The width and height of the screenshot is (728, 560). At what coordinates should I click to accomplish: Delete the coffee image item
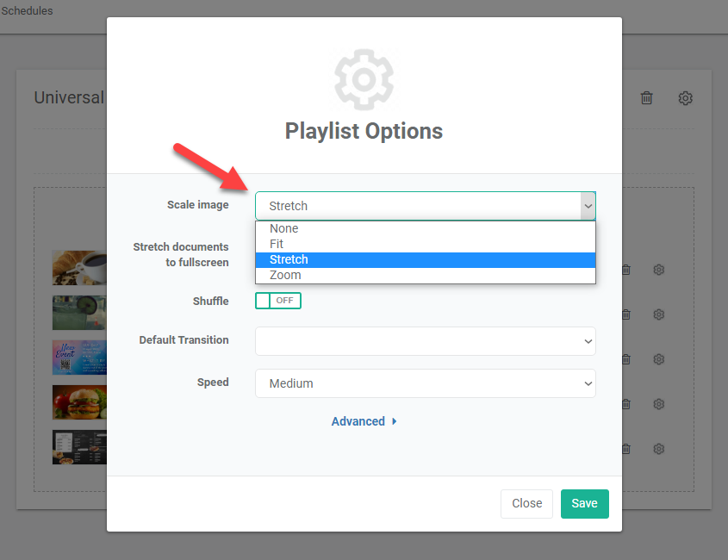[x=626, y=270]
